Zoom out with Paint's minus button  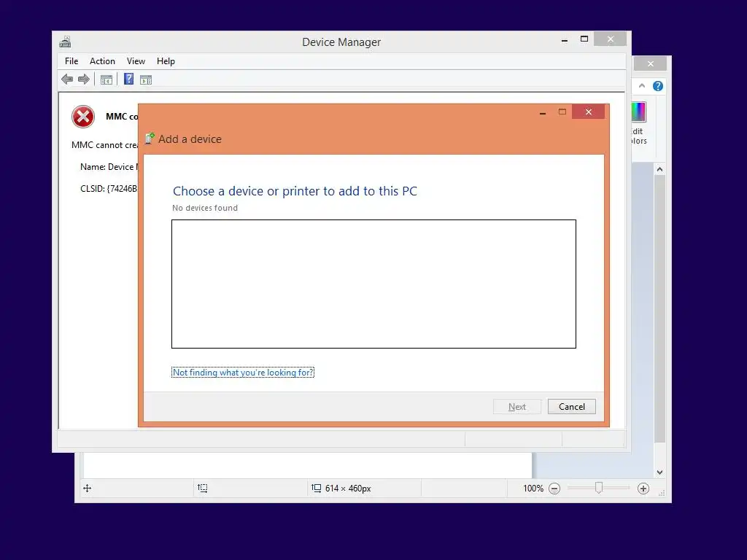pos(554,489)
